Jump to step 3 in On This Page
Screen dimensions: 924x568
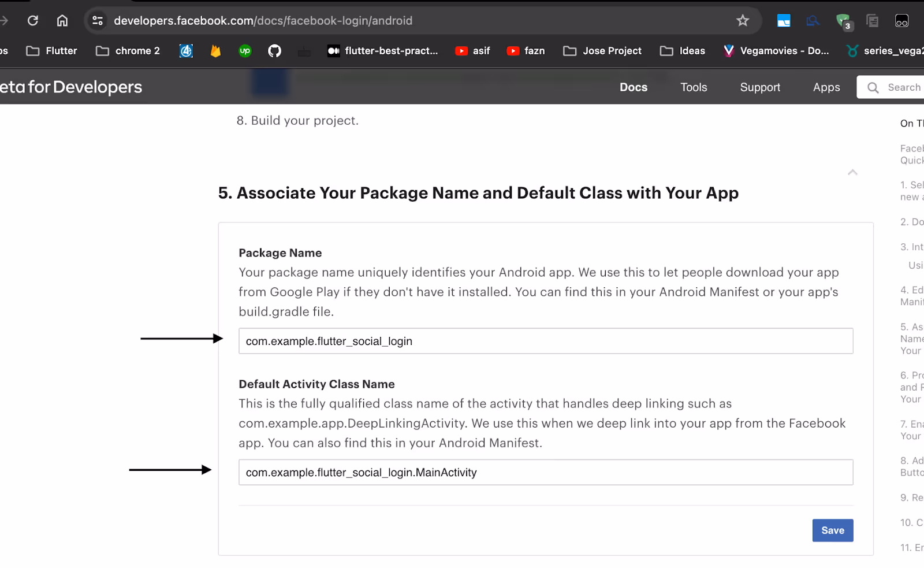point(912,247)
